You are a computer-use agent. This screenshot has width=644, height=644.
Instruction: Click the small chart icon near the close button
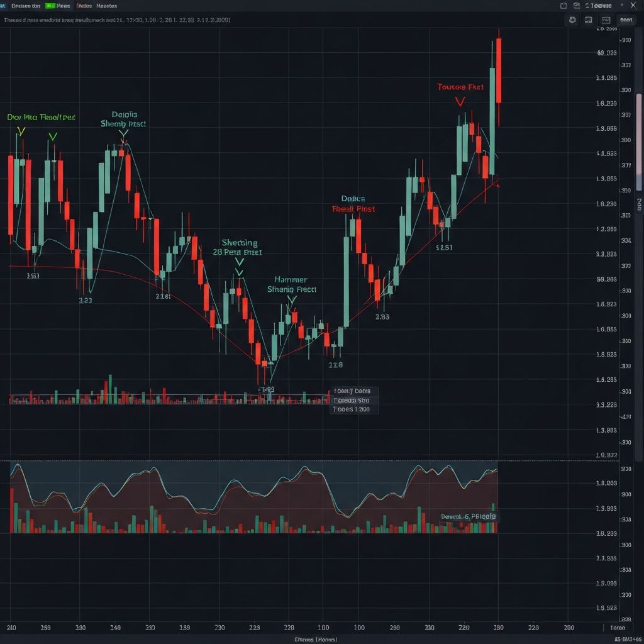coord(621,6)
